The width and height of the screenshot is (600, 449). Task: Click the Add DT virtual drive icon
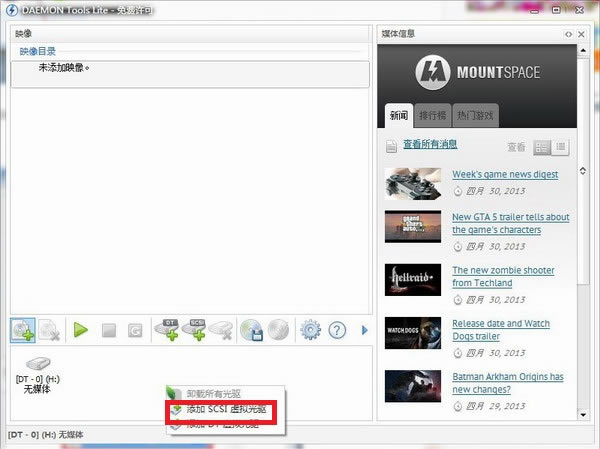[x=167, y=329]
